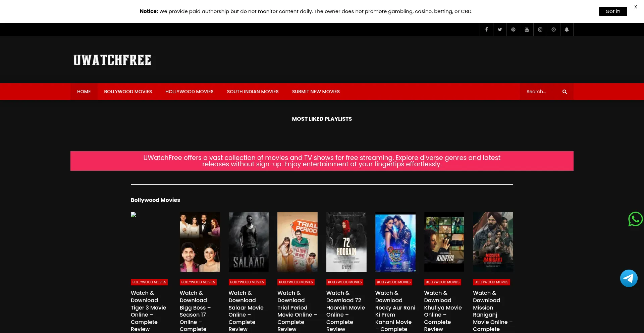Click the Bollywood Movies tag above 72 Hoorain
644x333 pixels.
pos(345,282)
